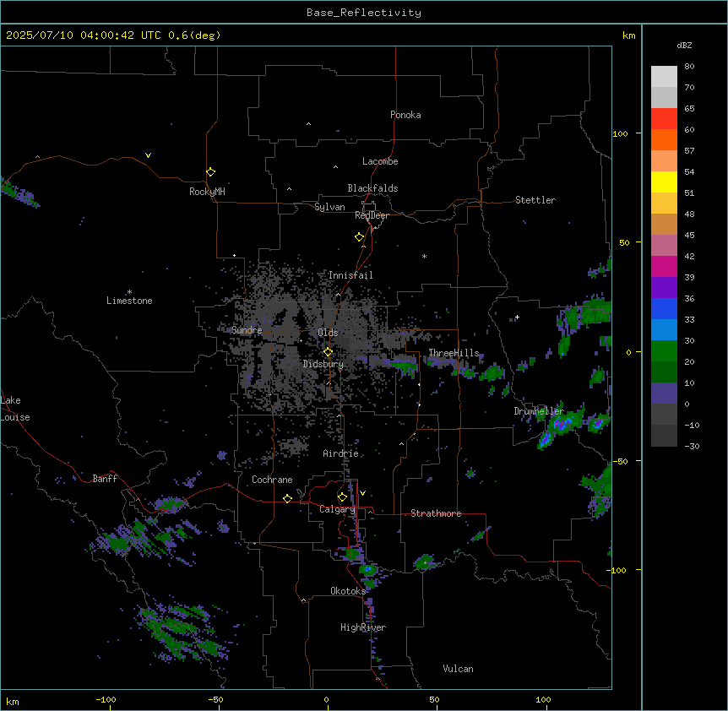Click the RockyMH label
This screenshot has height=711, width=728.
click(x=207, y=192)
